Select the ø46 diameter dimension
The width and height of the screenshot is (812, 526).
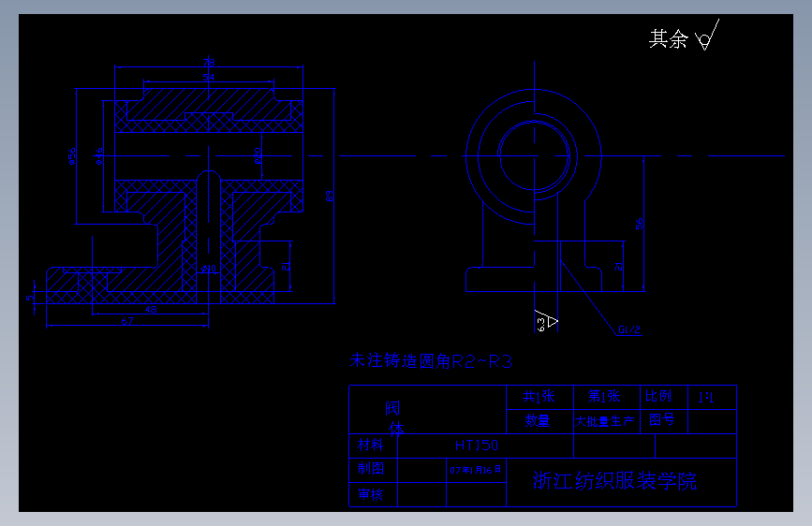[x=99, y=156]
